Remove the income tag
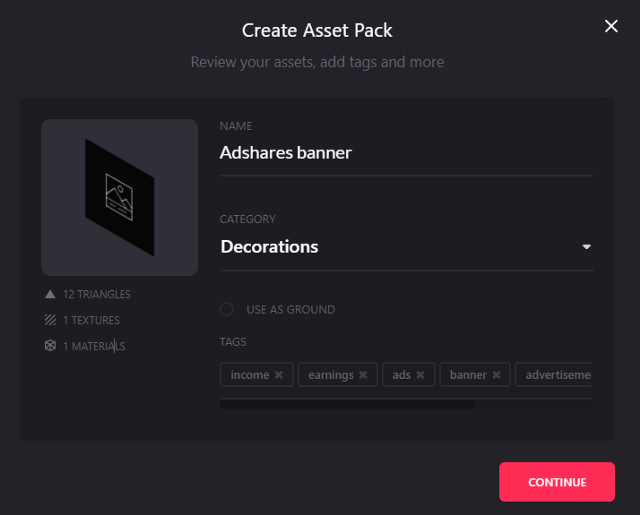The width and height of the screenshot is (640, 515). click(x=279, y=375)
